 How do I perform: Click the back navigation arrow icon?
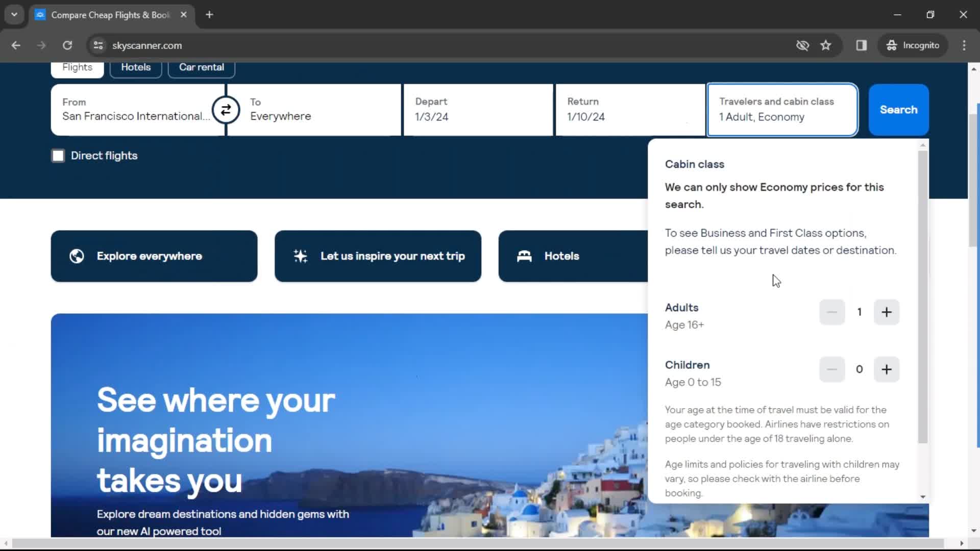(x=16, y=45)
